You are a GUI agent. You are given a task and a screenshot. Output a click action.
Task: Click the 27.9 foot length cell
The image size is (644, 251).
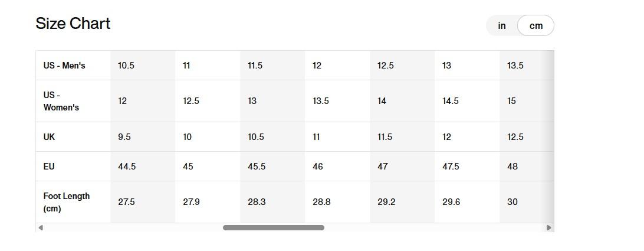tap(191, 202)
